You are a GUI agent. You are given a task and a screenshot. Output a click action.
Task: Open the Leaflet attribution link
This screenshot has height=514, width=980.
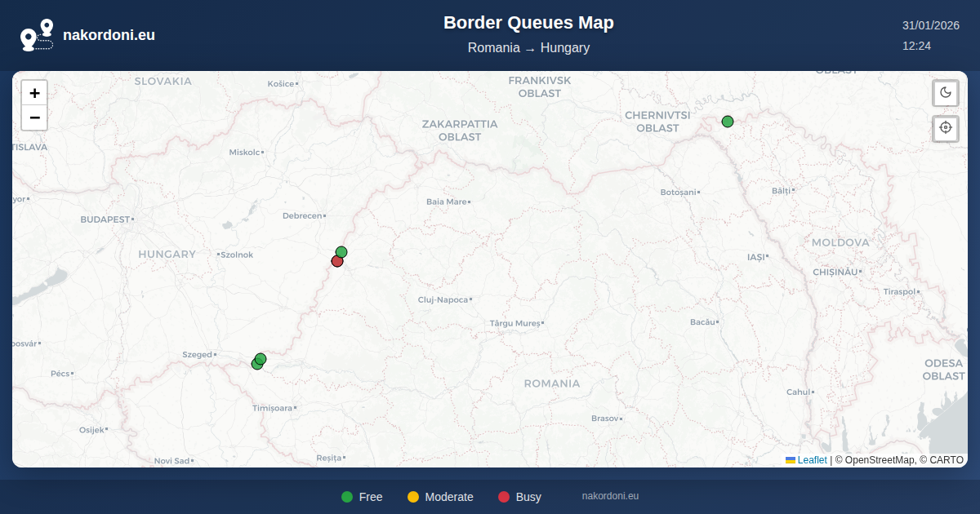(812, 460)
